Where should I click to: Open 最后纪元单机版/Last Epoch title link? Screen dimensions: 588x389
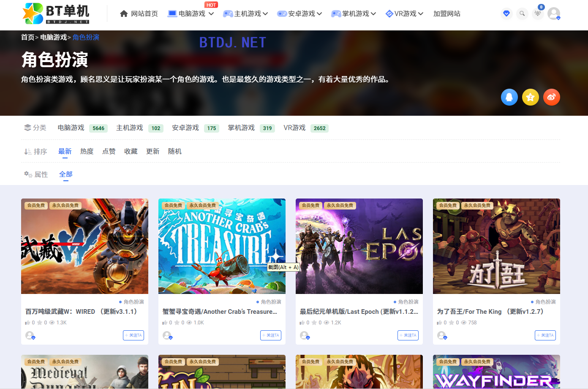point(359,312)
